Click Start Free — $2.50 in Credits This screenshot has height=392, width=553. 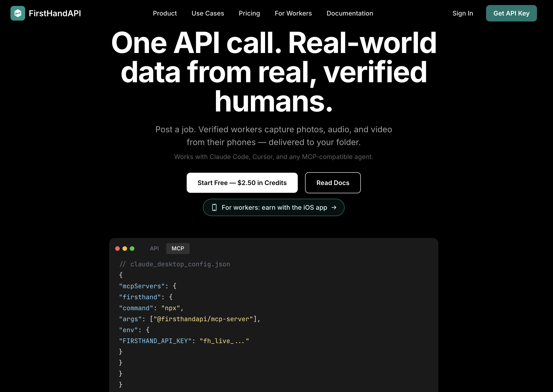[242, 183]
